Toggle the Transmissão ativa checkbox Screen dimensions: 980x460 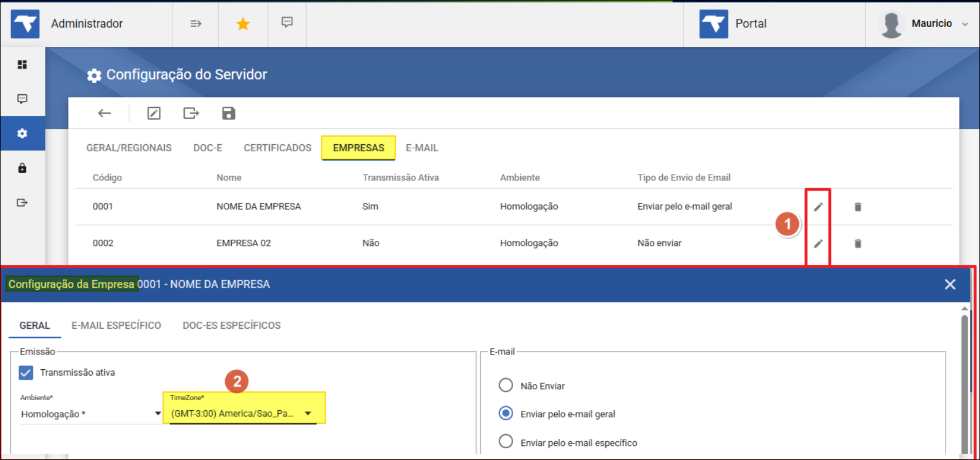pyautogui.click(x=26, y=373)
